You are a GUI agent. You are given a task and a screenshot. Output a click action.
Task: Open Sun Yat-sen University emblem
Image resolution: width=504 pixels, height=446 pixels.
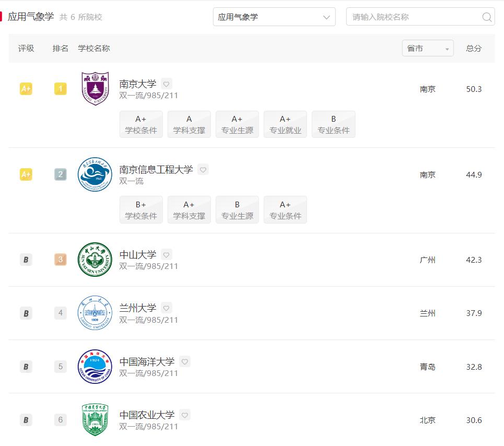95,260
